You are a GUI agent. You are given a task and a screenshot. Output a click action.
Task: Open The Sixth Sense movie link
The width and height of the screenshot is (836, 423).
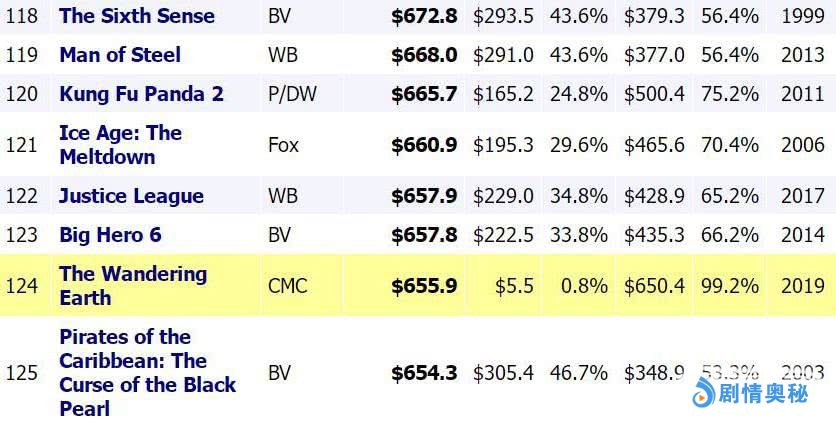click(x=137, y=15)
